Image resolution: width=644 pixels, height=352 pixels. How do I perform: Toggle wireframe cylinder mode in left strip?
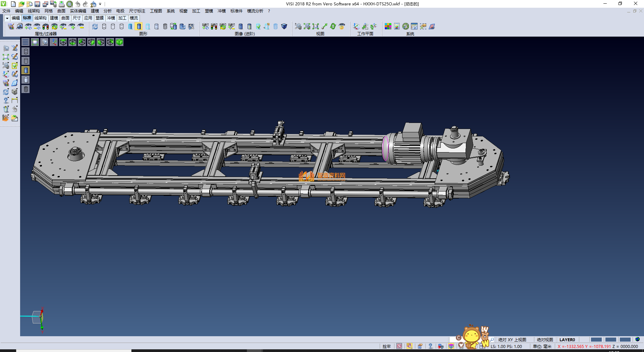pos(26,51)
